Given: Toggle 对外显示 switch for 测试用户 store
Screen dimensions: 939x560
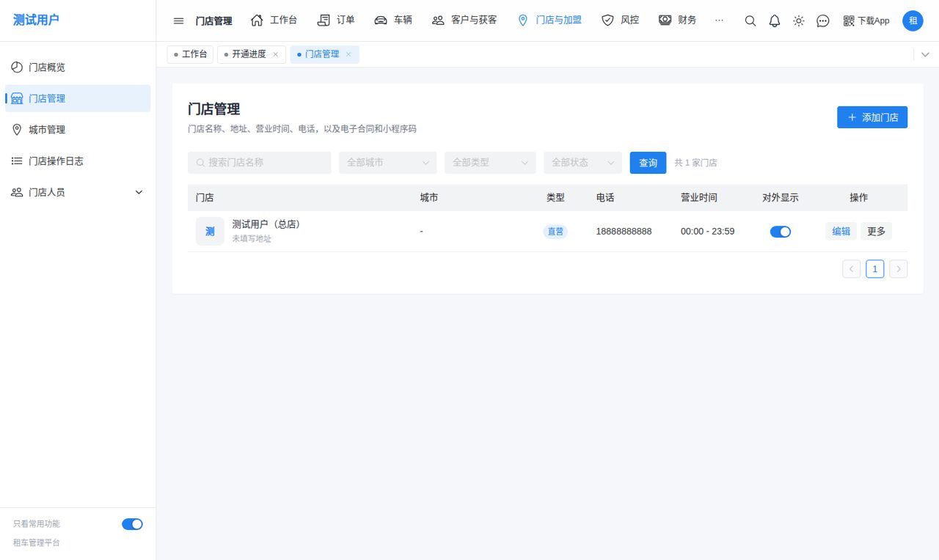Looking at the screenshot, I should pos(781,232).
